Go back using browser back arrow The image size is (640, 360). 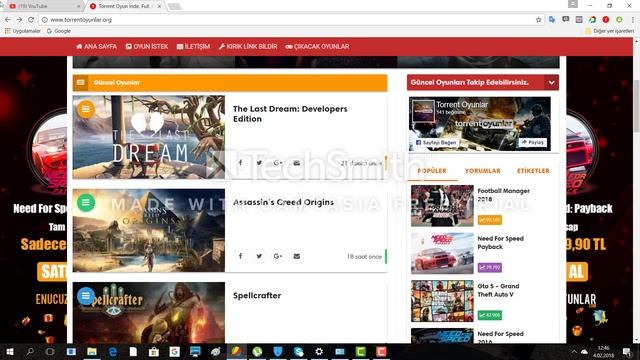point(8,20)
